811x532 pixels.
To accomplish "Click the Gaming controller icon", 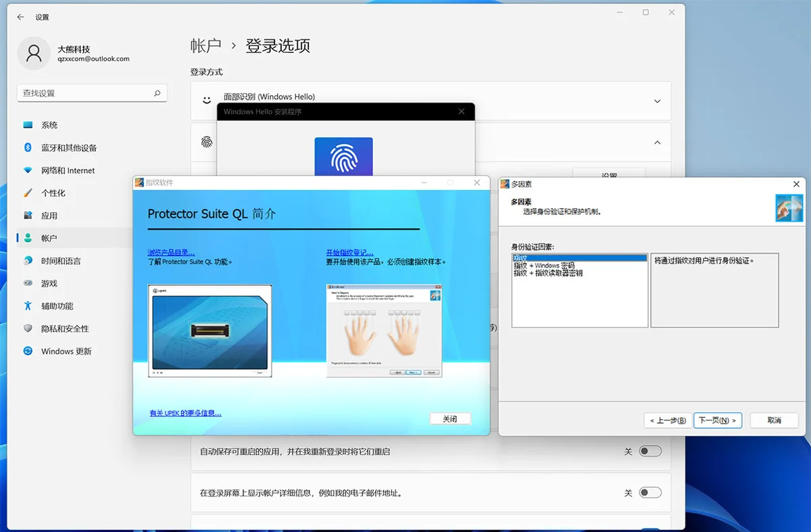I will click(28, 283).
